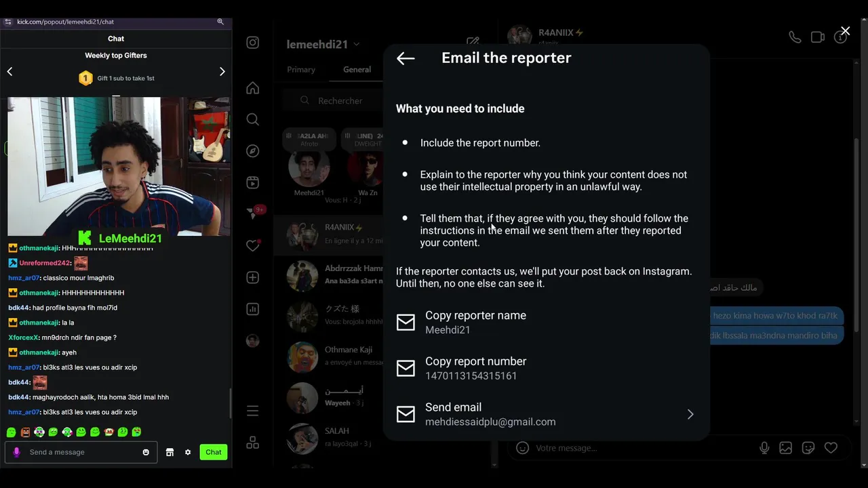Viewport: 868px width, 488px height.
Task: Click the Votre message input field
Action: tap(644, 447)
